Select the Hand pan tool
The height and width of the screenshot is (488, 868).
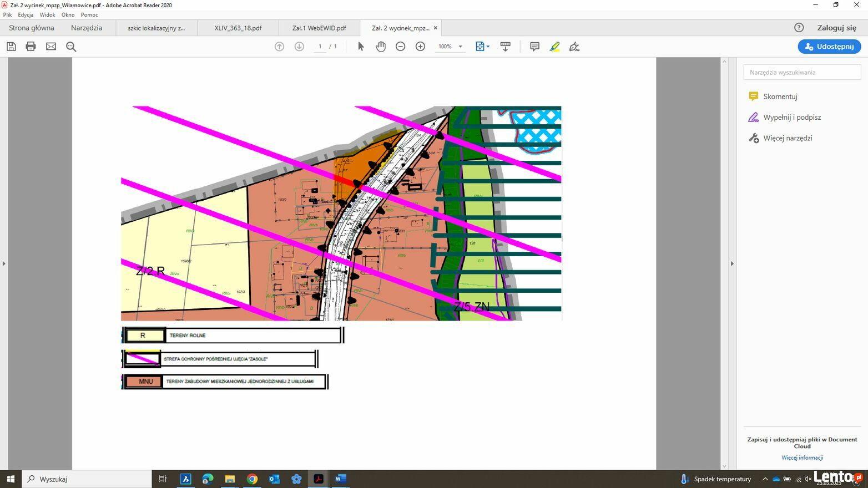[380, 47]
